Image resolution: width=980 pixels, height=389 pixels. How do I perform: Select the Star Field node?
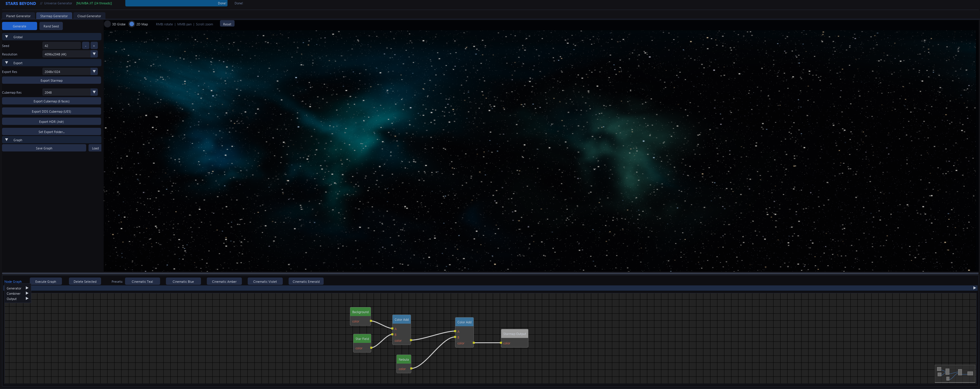361,339
